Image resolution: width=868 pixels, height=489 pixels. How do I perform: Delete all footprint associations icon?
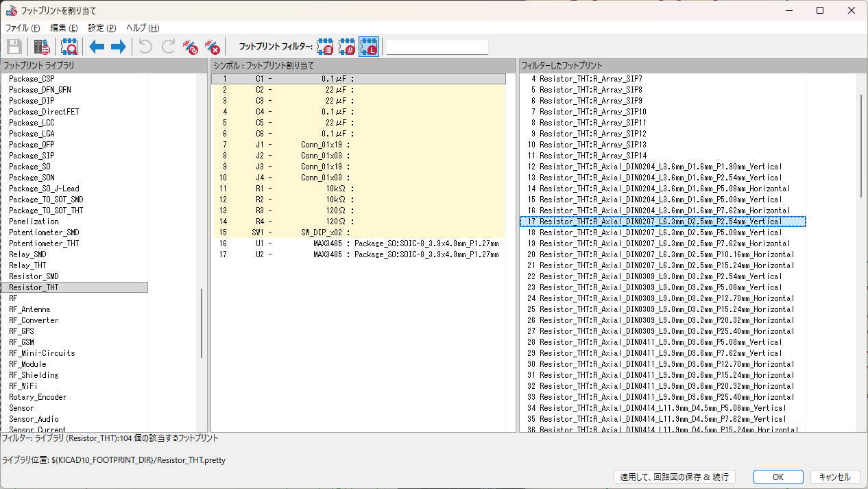[x=213, y=47]
